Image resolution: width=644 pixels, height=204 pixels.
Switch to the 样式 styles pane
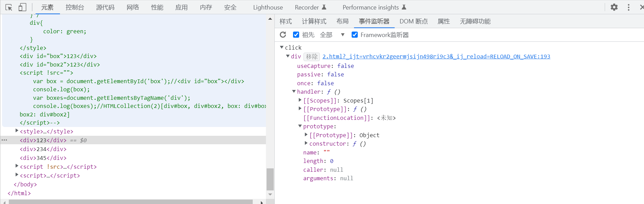pos(286,21)
